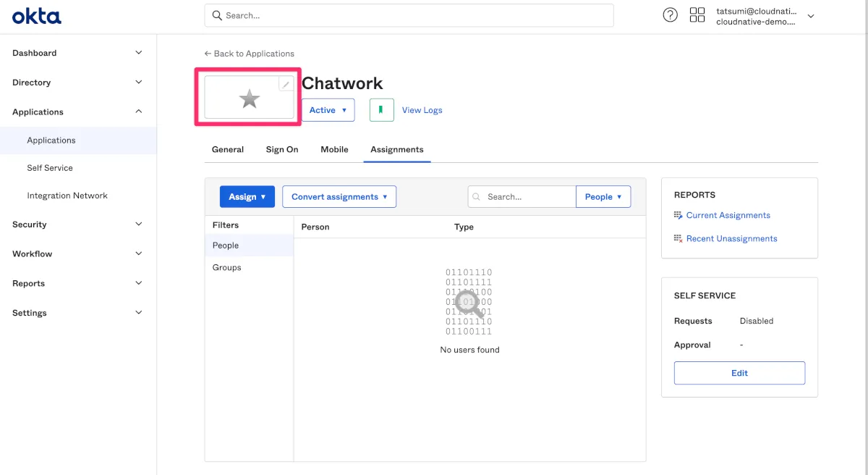868x475 pixels.
Task: Click the Chatwork star logo placeholder
Action: (250, 100)
